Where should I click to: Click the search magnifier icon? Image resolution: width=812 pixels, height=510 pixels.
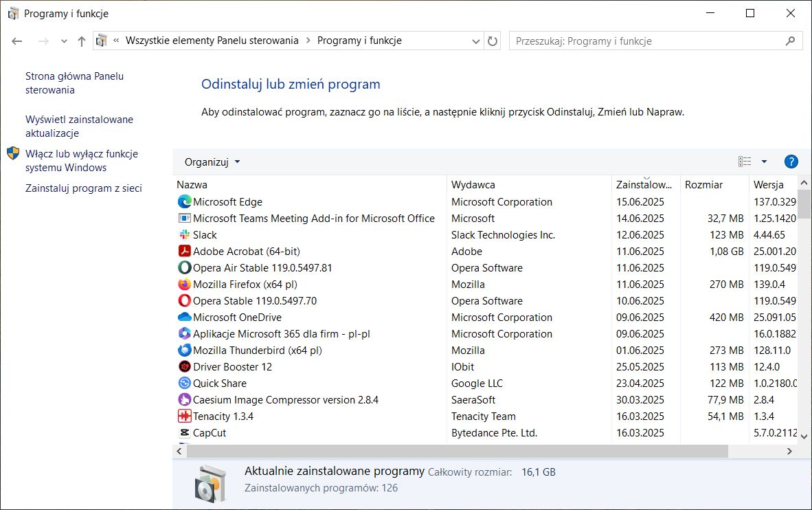[x=790, y=41]
